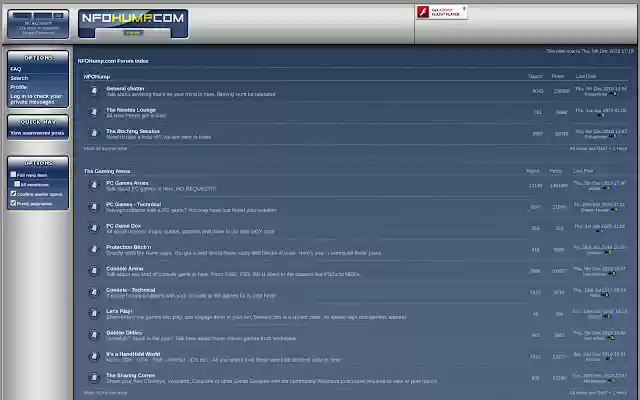The image size is (640, 400).
Task: Open the FAQ link in Options
Action: click(x=16, y=69)
